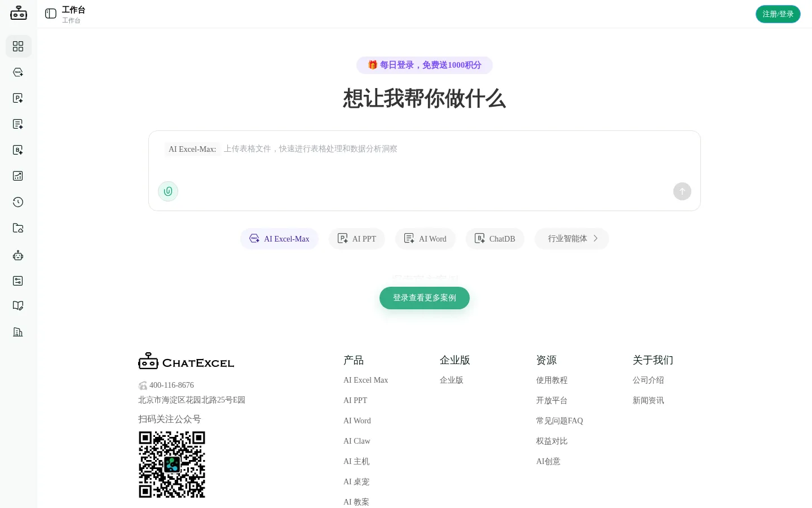
Task: Click the attachment paperclip upload icon
Action: [168, 191]
